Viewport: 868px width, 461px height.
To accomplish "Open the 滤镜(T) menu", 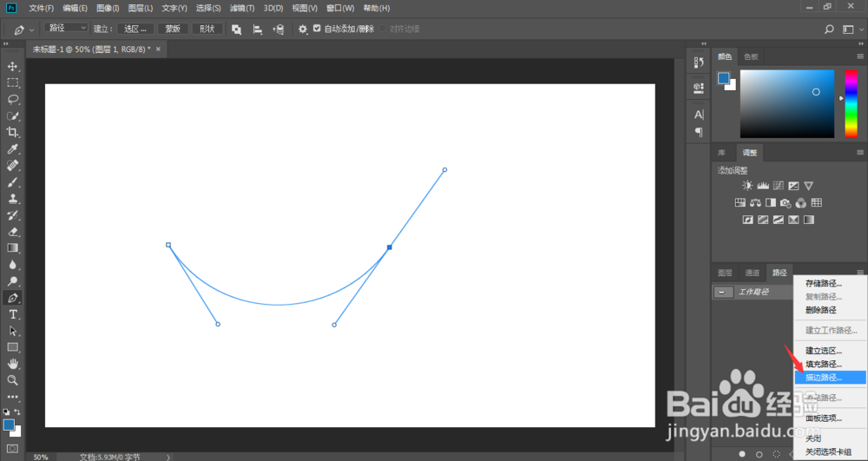I will coord(241,9).
